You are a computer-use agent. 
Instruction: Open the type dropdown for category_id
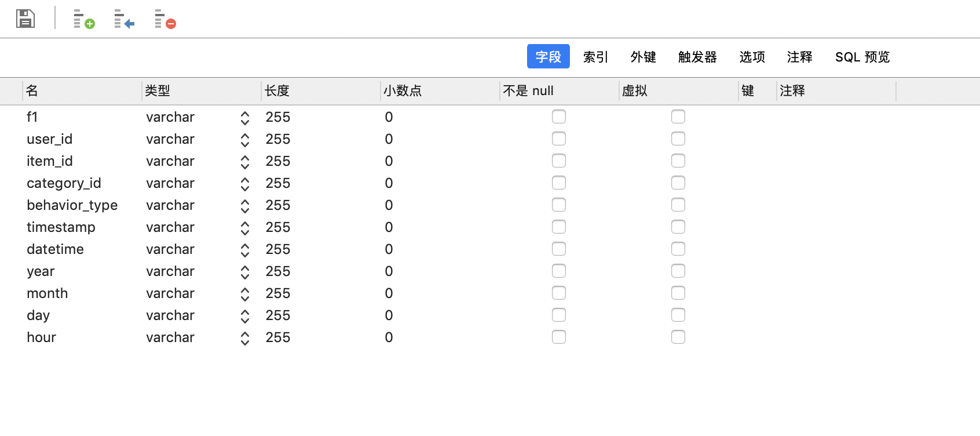[x=245, y=184]
